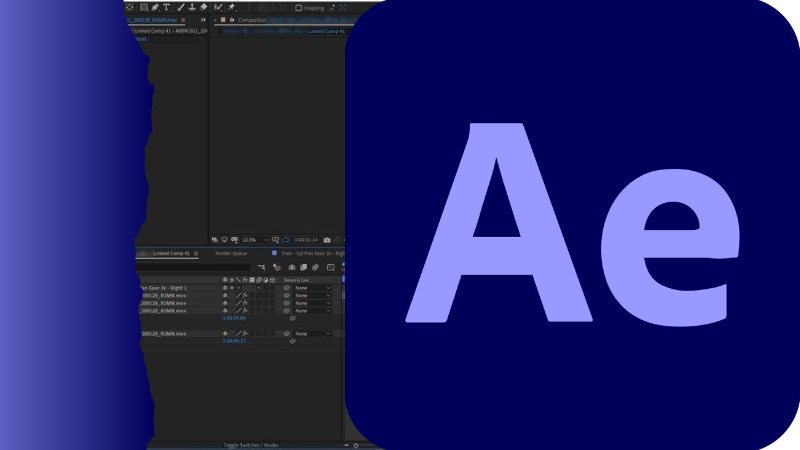Image resolution: width=800 pixels, height=450 pixels.
Task: Toggle collapse switch on Pan Ease 3x layer
Action: (232, 288)
